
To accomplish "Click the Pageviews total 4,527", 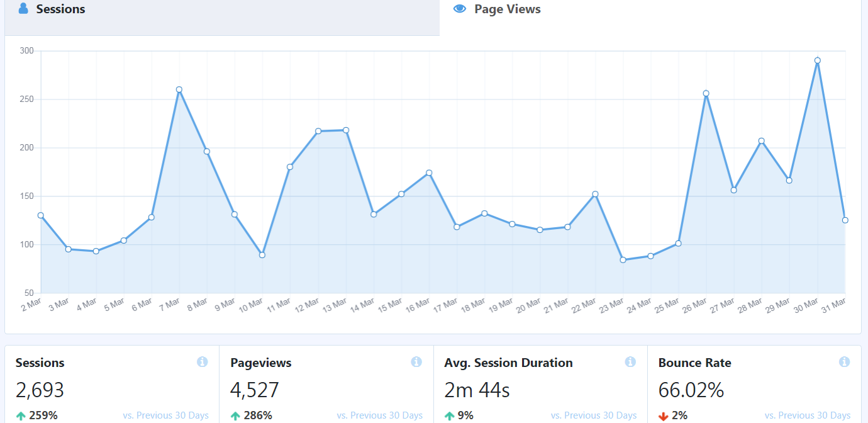I will (255, 390).
